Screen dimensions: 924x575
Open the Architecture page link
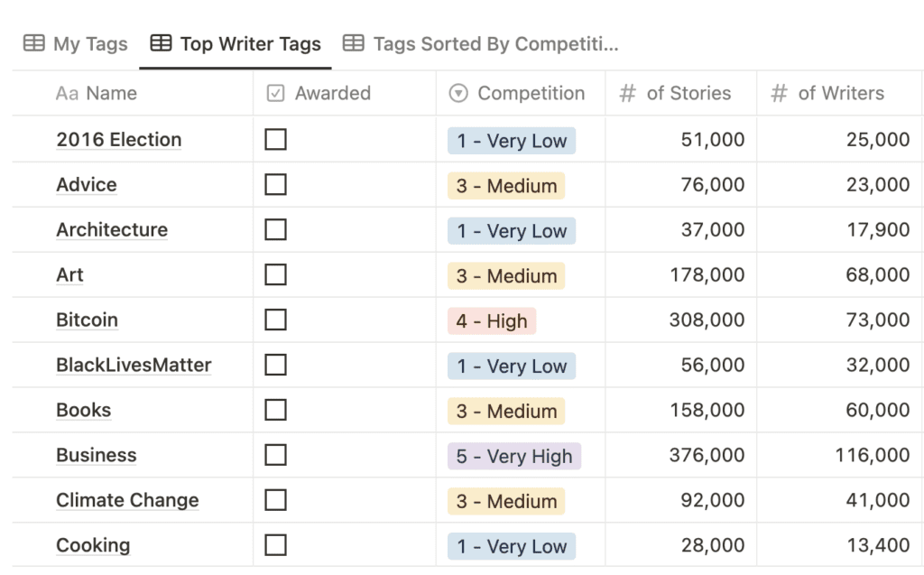(112, 230)
